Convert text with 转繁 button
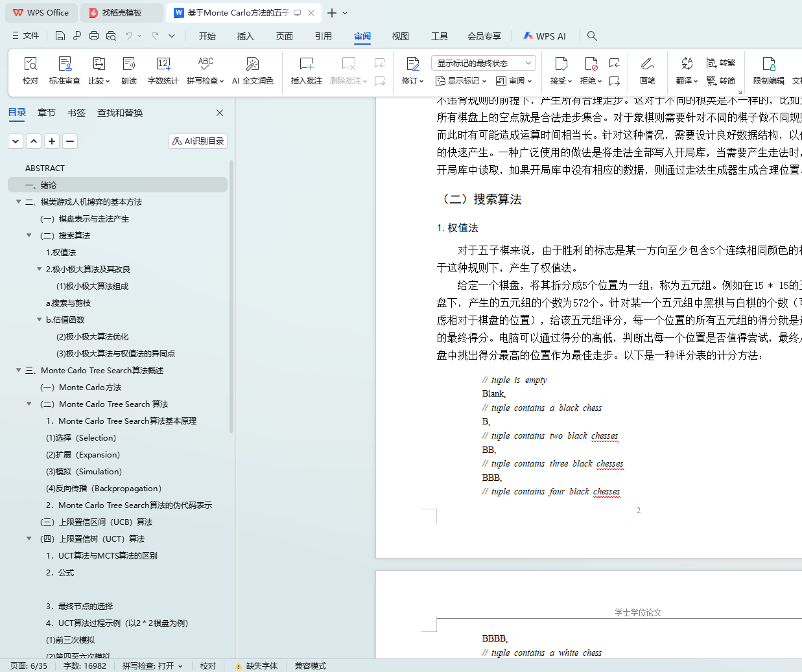The height and width of the screenshot is (672, 802). 721,63
